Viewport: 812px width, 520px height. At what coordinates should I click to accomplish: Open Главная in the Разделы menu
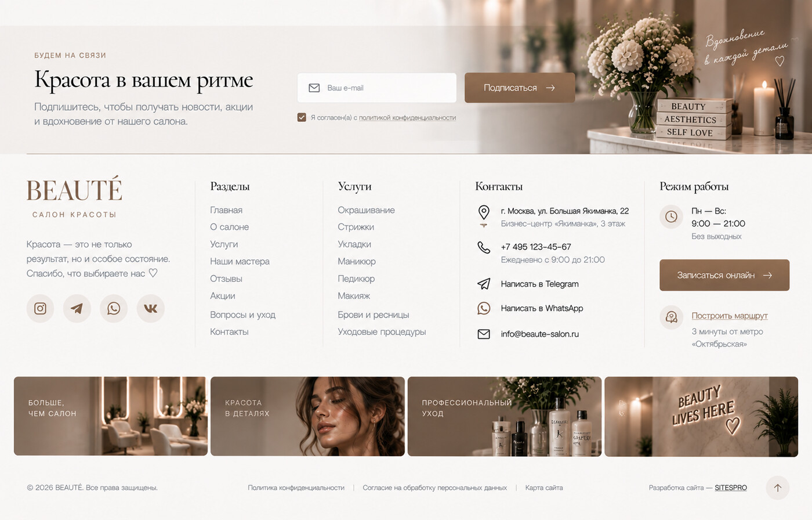226,210
